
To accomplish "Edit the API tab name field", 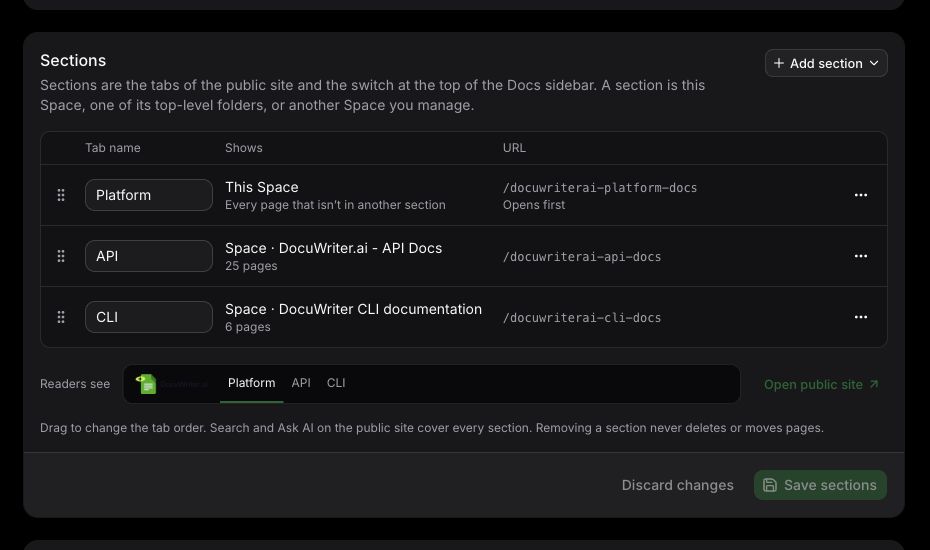I will (x=149, y=256).
